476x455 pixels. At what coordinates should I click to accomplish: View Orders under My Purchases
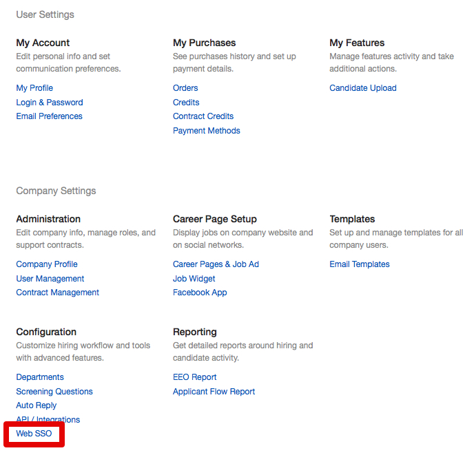click(x=185, y=88)
